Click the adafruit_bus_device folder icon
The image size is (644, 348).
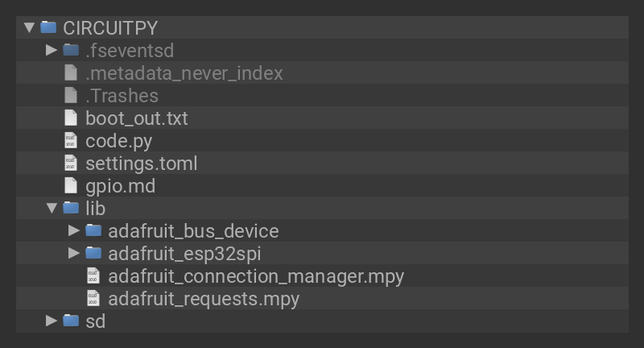coord(93,231)
